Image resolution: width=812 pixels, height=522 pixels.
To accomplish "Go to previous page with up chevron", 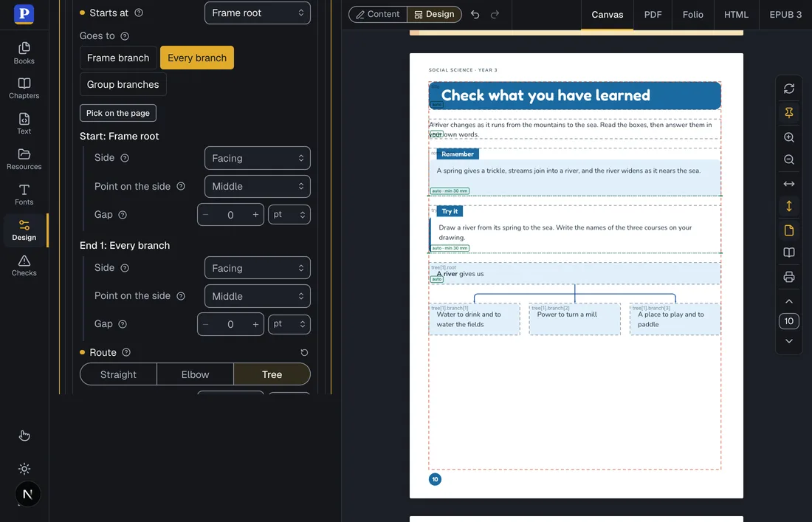I will (x=788, y=301).
